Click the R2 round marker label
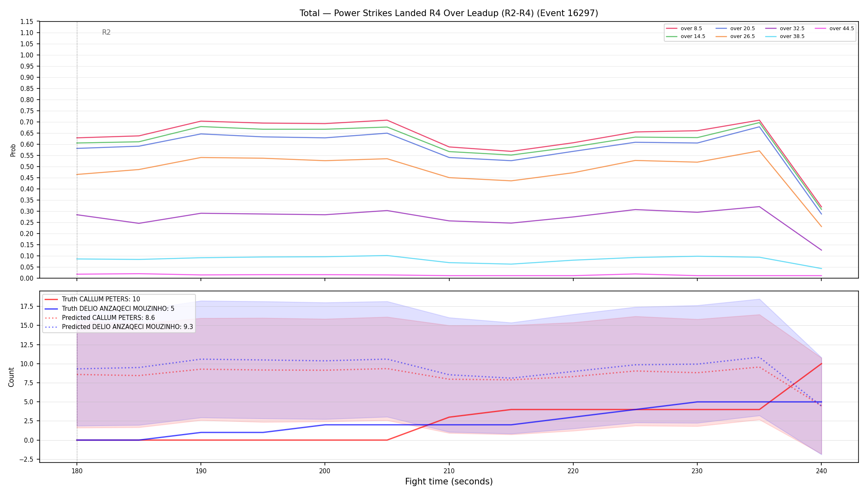 coord(106,33)
